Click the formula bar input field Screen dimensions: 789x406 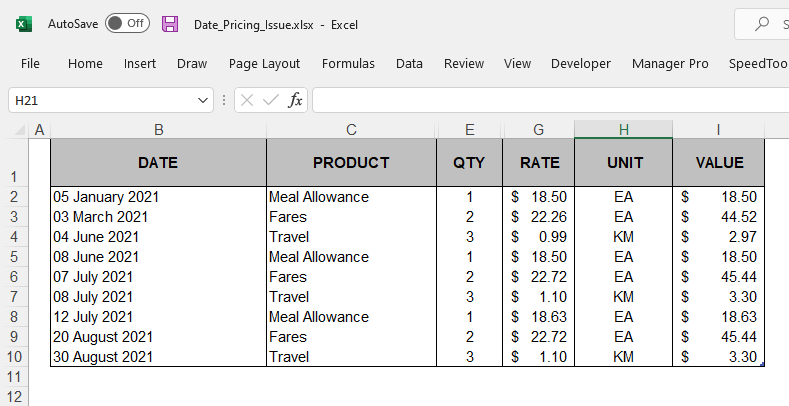[550, 100]
